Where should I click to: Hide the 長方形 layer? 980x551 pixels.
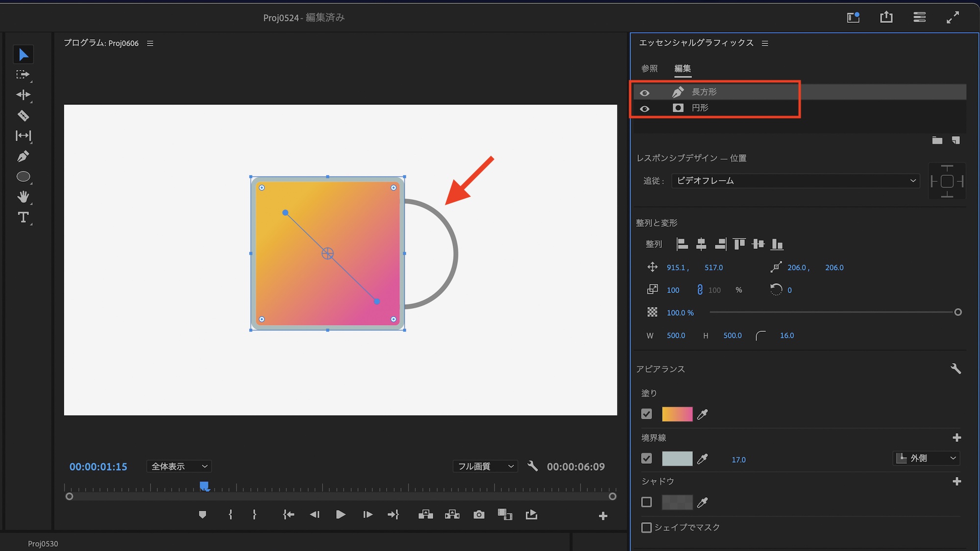645,93
